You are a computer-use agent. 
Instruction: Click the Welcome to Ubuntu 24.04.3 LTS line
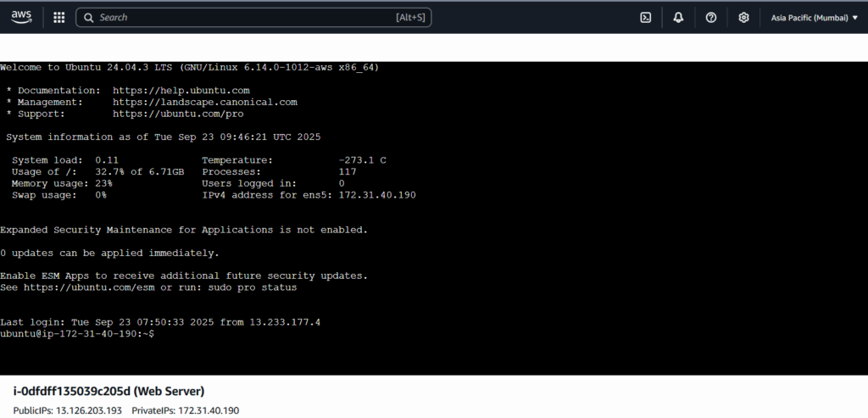click(x=189, y=68)
